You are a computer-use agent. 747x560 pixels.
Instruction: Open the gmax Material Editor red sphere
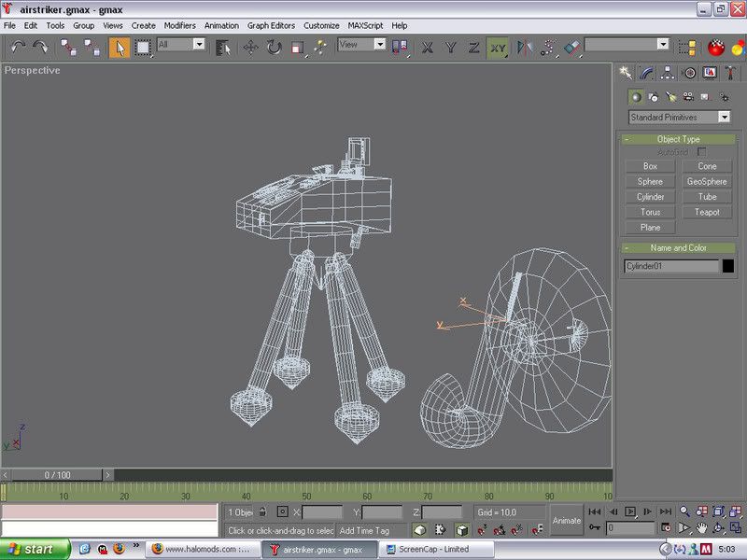tap(716, 48)
